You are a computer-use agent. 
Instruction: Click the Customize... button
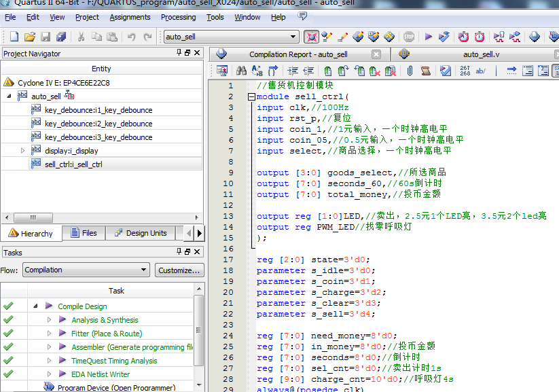179,270
